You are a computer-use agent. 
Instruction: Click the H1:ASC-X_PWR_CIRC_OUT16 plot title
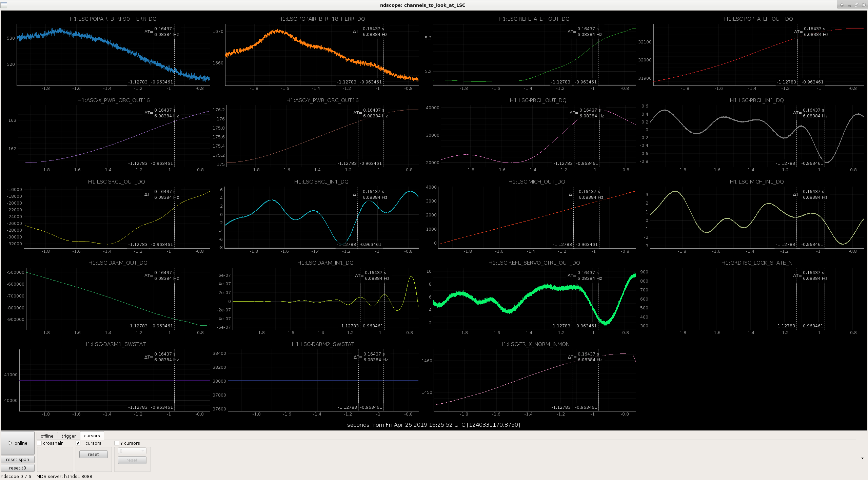coord(114,100)
